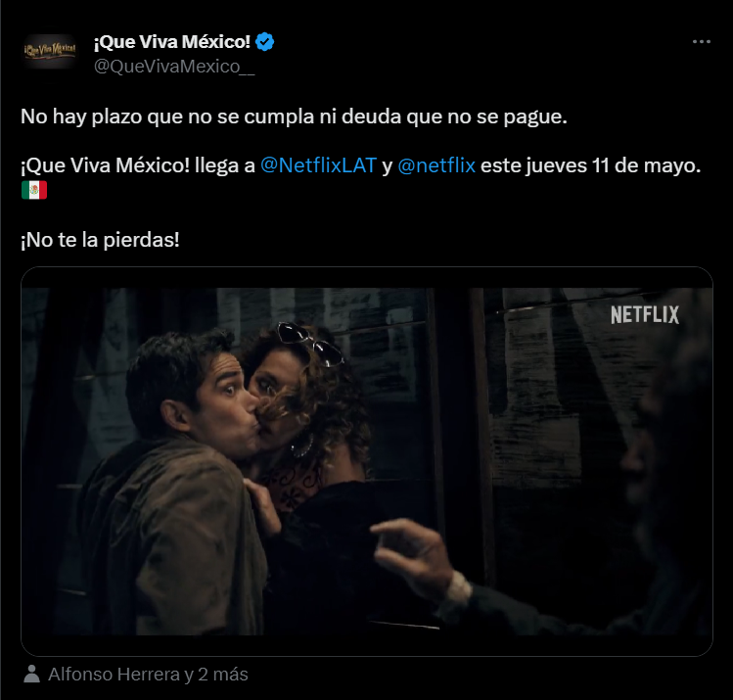The width and height of the screenshot is (733, 700).
Task: Play the embedded movie clip
Action: pos(367,461)
